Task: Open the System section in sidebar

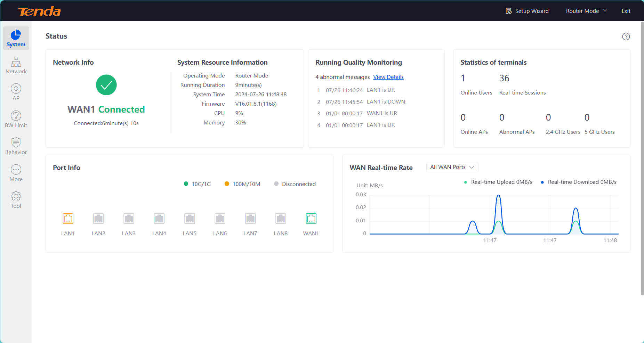Action: 16,38
